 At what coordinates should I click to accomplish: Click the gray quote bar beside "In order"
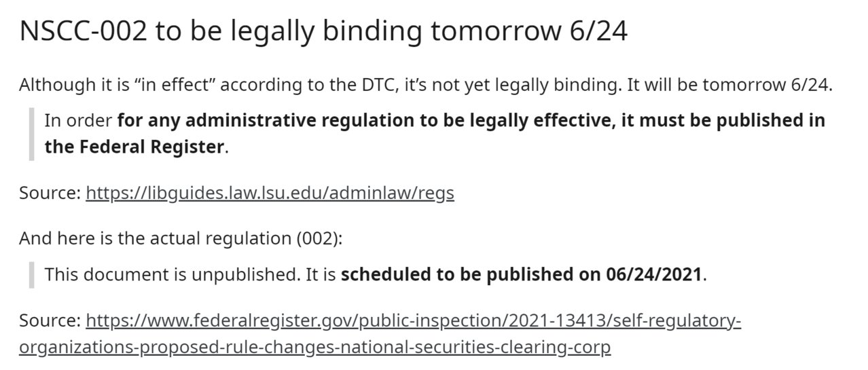[31, 133]
